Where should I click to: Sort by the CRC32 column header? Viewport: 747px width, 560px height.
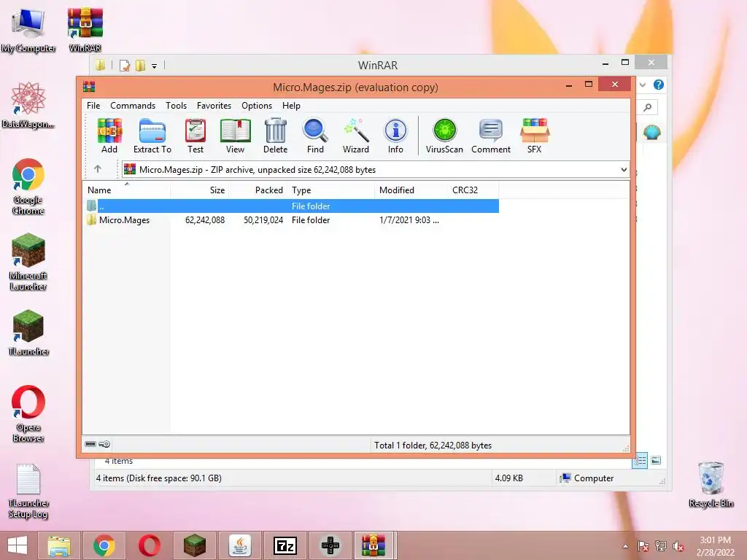click(473, 190)
